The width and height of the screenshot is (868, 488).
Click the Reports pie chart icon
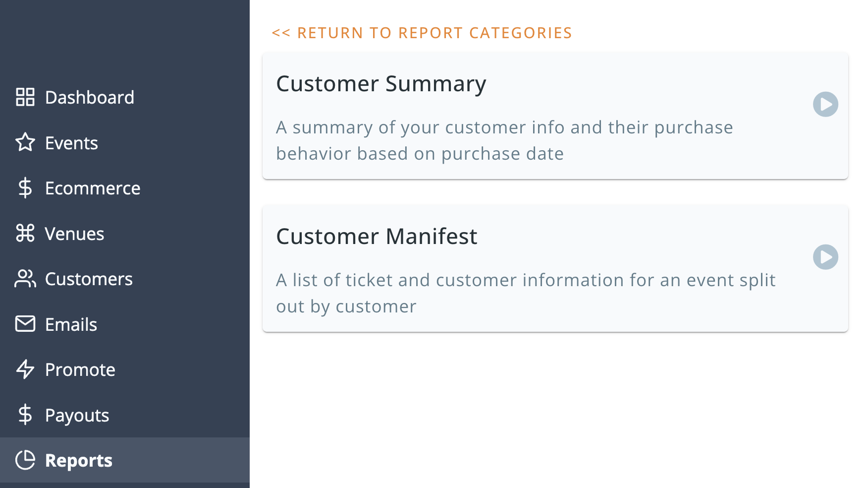25,460
